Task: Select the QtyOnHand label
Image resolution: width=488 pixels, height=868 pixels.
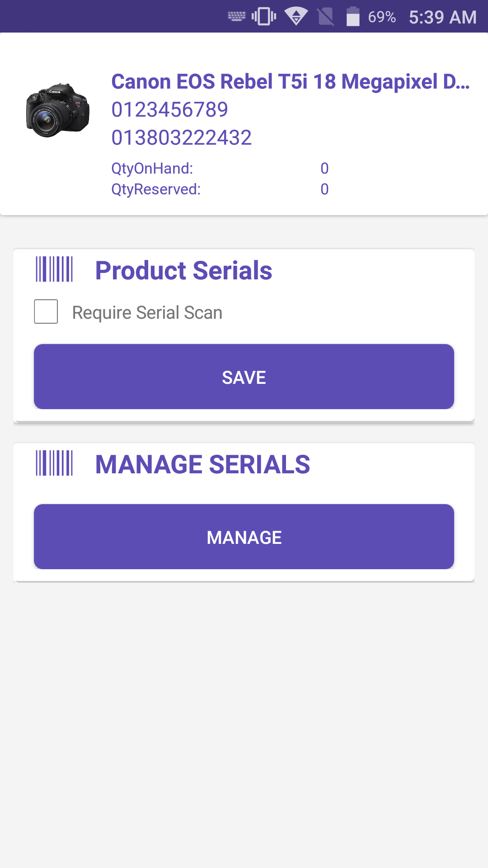Action: pyautogui.click(x=153, y=168)
